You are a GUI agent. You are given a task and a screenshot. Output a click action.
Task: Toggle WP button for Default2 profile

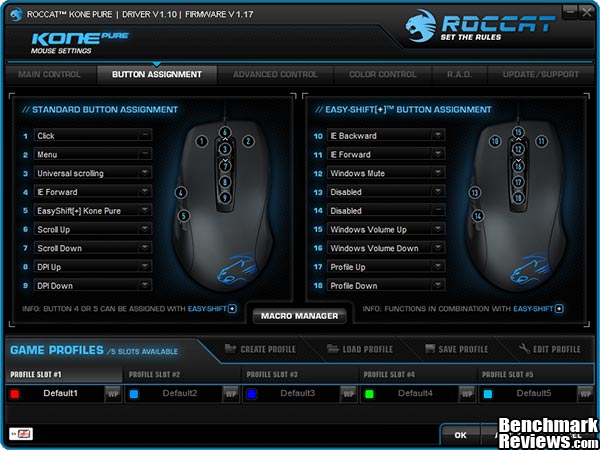coord(230,394)
